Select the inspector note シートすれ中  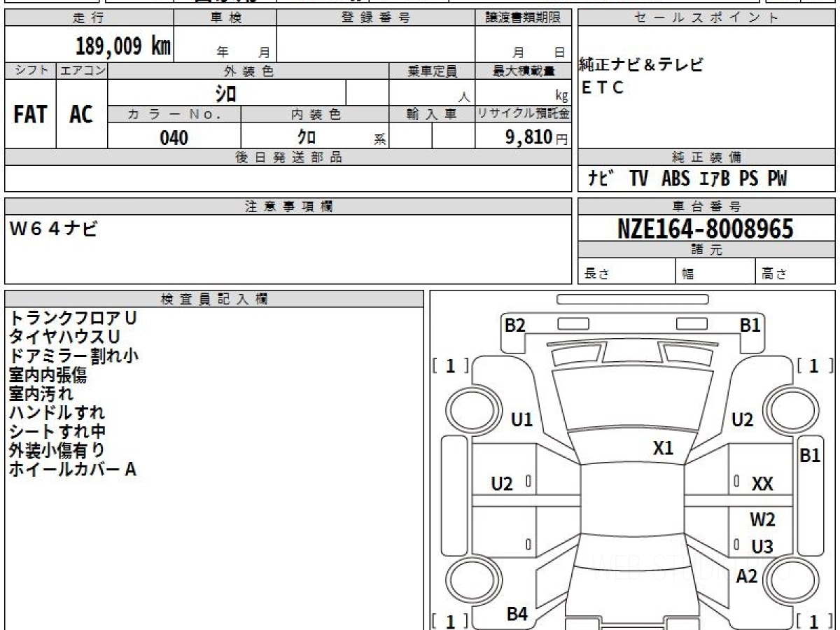57,431
